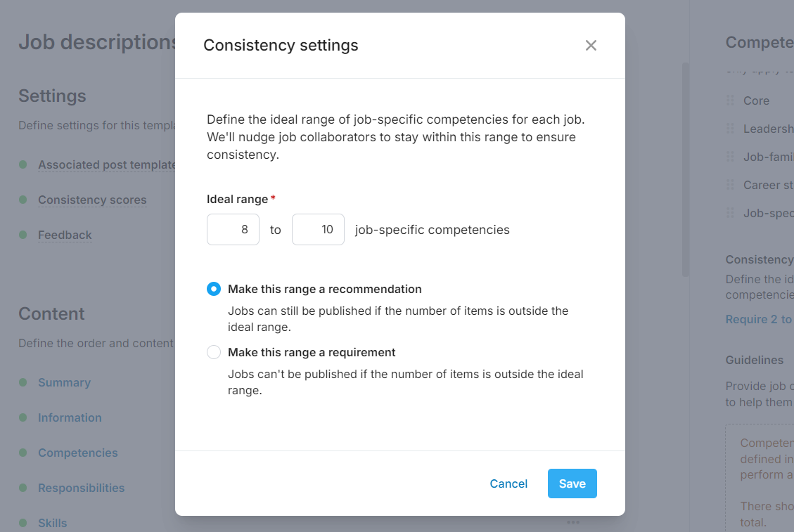This screenshot has width=794, height=532.
Task: Select Competencies in the Content sidebar
Action: pyautogui.click(x=77, y=452)
